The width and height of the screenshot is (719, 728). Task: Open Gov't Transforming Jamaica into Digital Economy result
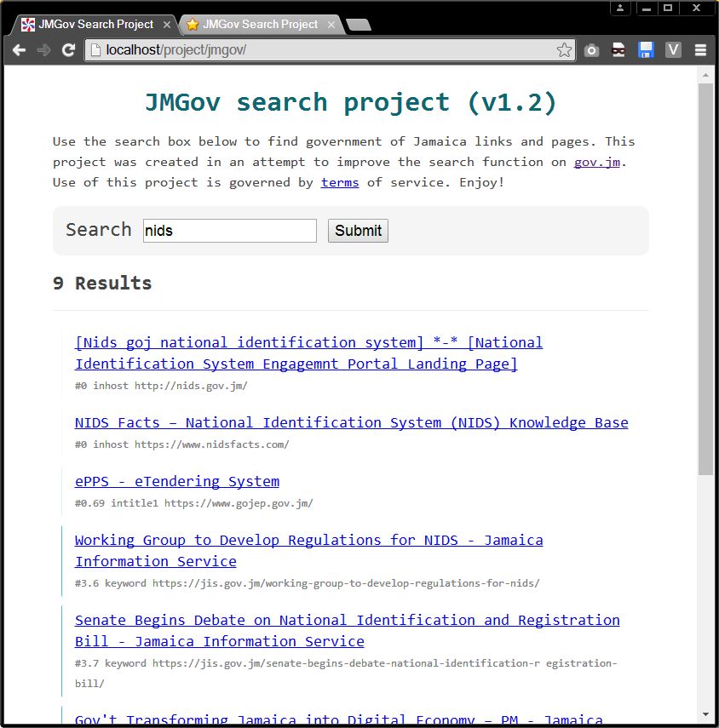pyautogui.click(x=339, y=720)
